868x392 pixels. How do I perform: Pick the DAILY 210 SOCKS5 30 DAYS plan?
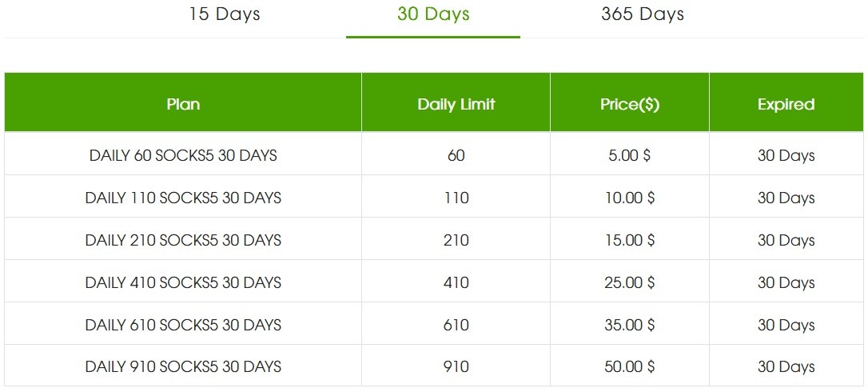click(x=183, y=240)
